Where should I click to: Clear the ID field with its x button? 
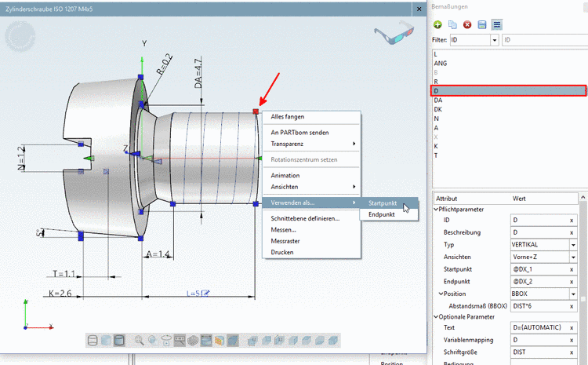[x=572, y=221]
